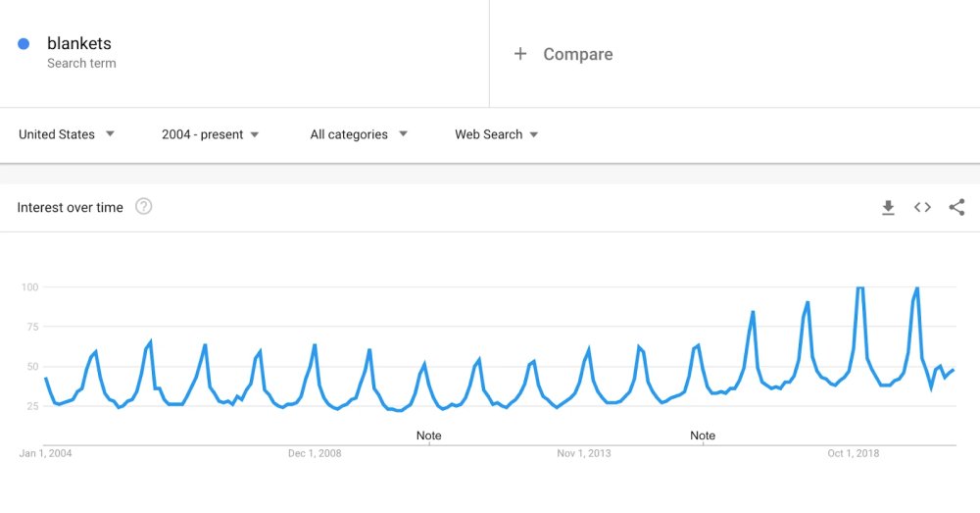Click the Oct 1, 2018 axis label
This screenshot has width=980, height=513.
tap(854, 453)
